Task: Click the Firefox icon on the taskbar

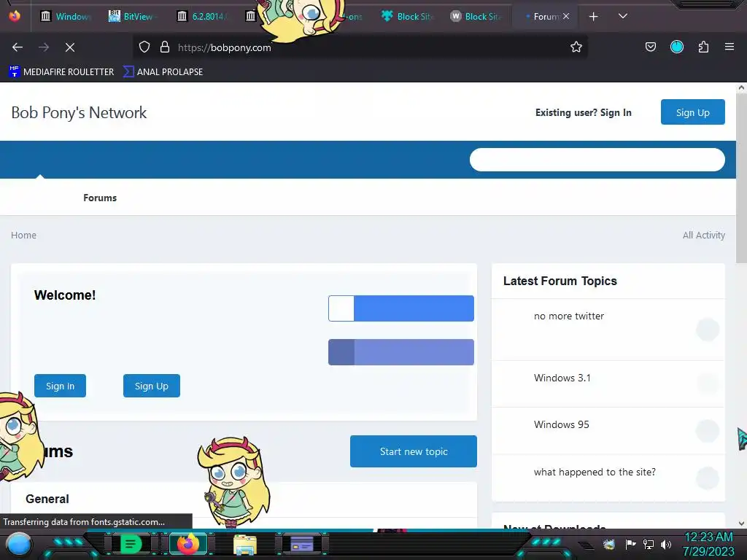Action: tap(187, 544)
